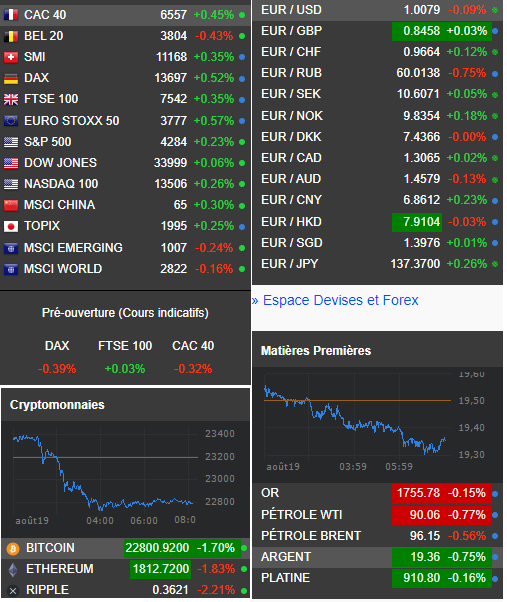Click the EUR / CNY currency pair

pyautogui.click(x=291, y=200)
